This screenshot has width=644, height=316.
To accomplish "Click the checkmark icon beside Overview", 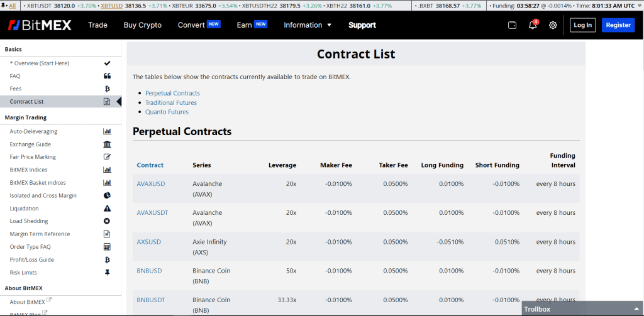I will point(107,63).
